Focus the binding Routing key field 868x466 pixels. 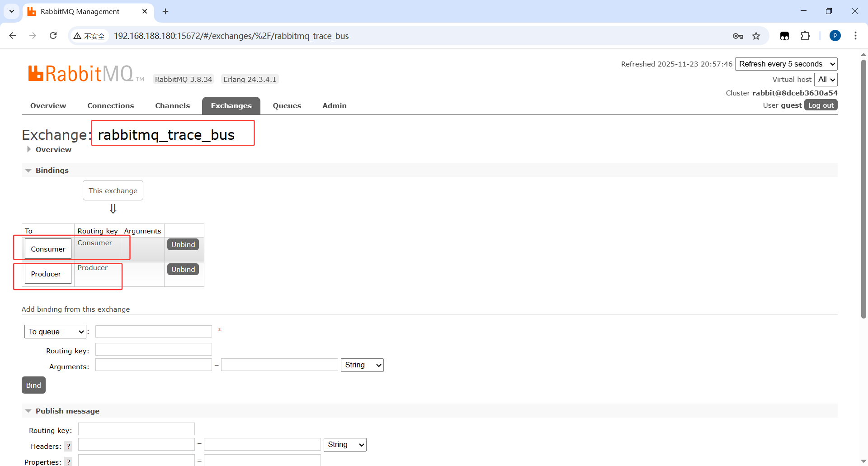click(x=154, y=349)
